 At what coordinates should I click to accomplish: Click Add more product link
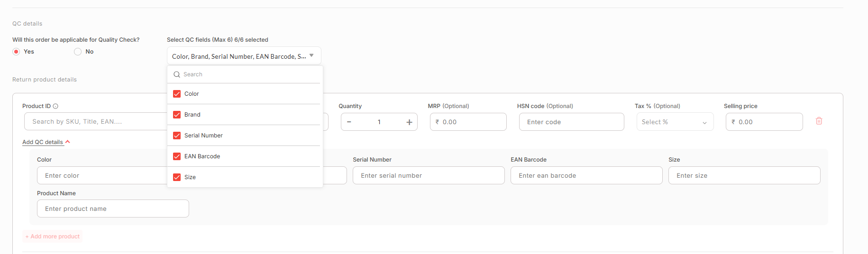53,236
